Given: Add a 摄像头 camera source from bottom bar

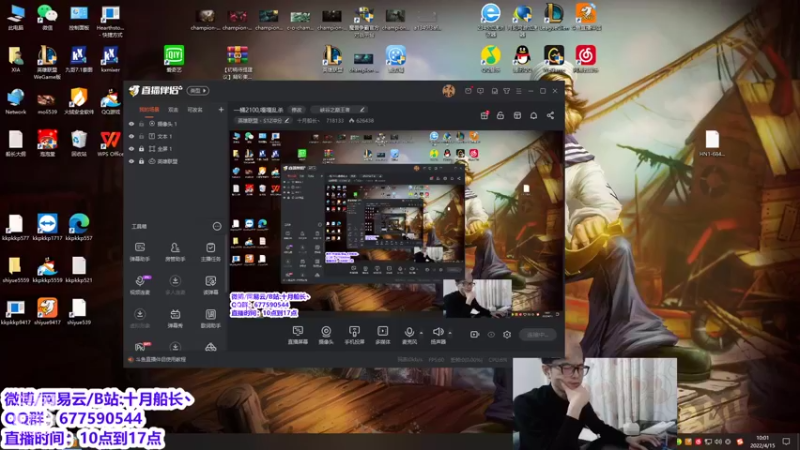Looking at the screenshot, I should [326, 335].
